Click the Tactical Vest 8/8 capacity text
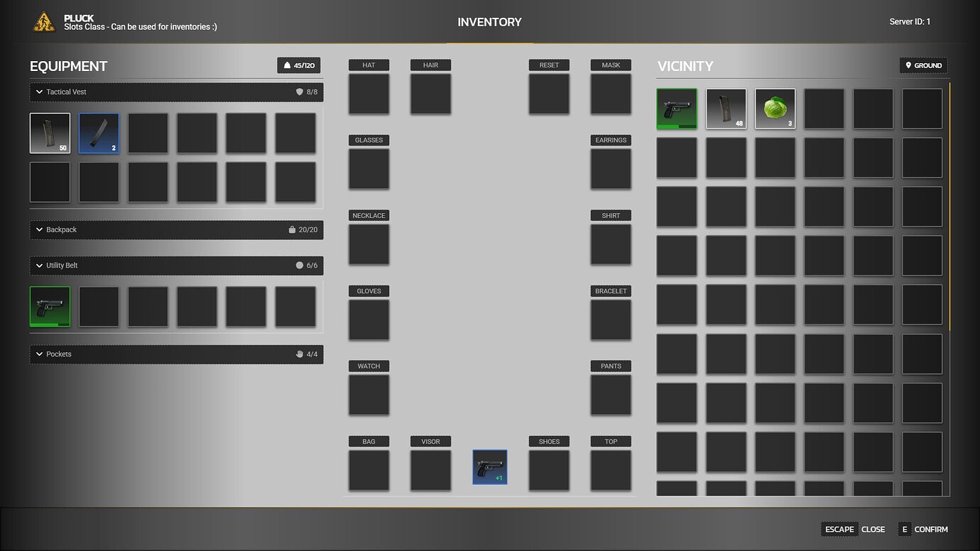The image size is (980, 551). click(x=312, y=92)
